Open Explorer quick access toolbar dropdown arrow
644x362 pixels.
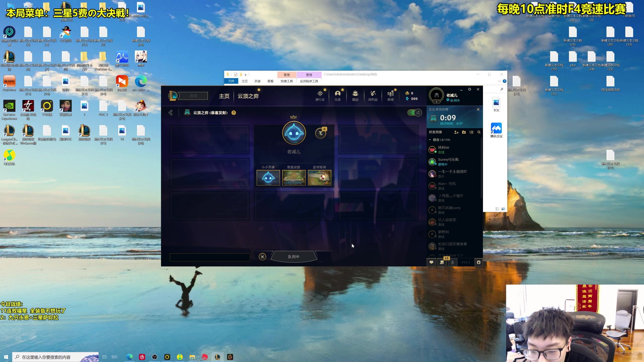(x=246, y=75)
